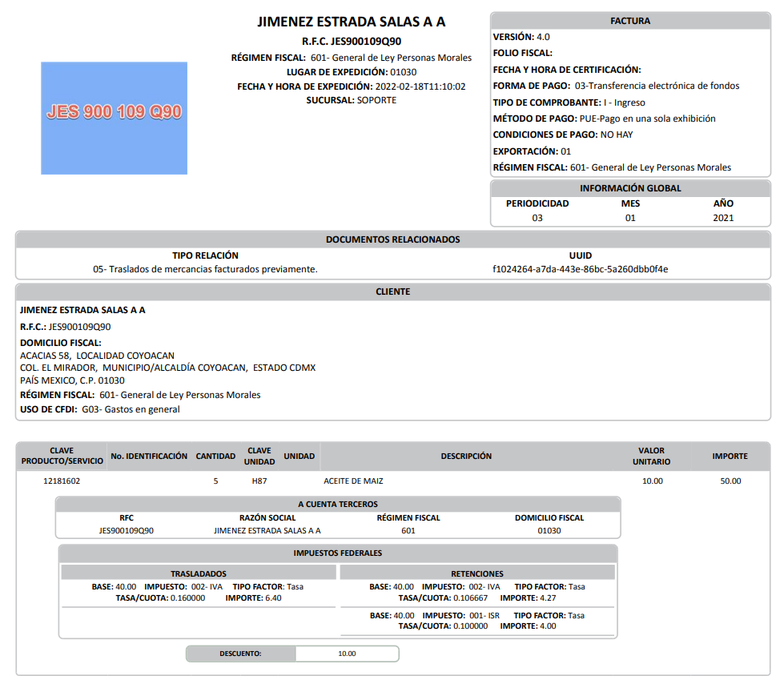Click TASA/CUOTA: 0.160000 under Trasladados
This screenshot has height=676, width=784.
[160, 598]
